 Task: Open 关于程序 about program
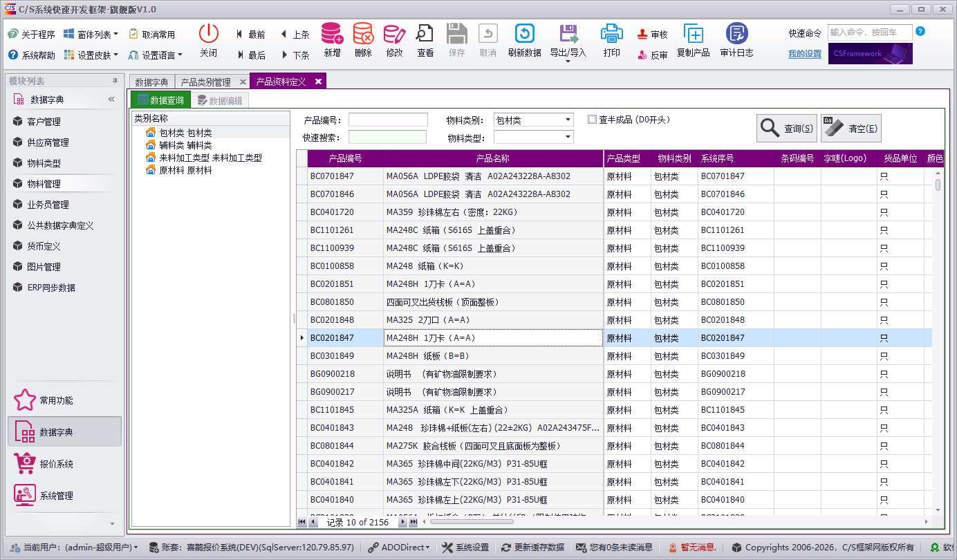tap(32, 35)
